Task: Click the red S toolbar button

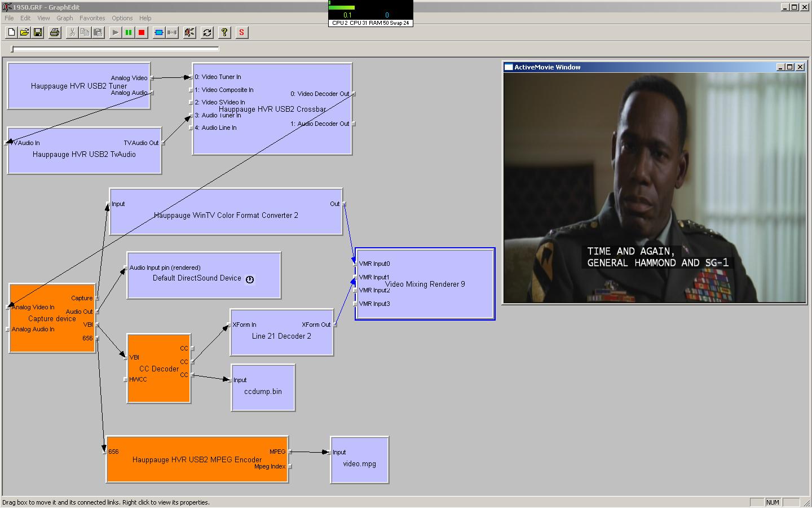Action: click(x=241, y=33)
